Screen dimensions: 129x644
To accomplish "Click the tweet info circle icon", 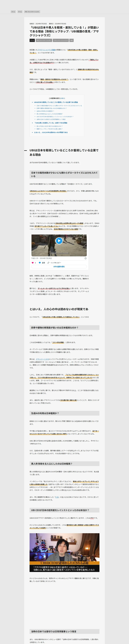I will point(85,258).
